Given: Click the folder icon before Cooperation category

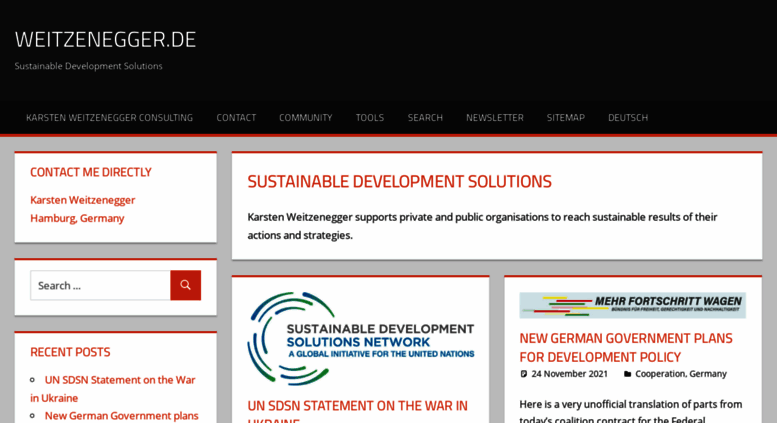Looking at the screenshot, I should point(627,374).
